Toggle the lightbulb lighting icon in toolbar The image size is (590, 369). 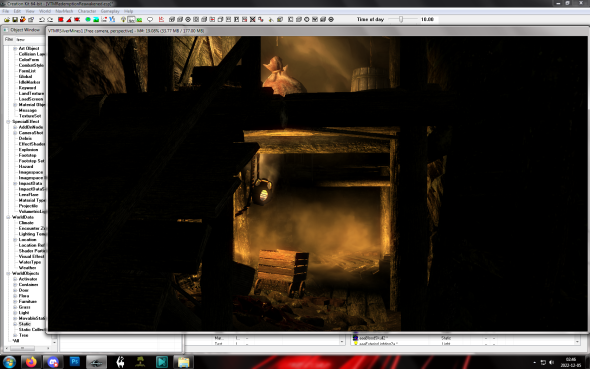coord(123,19)
